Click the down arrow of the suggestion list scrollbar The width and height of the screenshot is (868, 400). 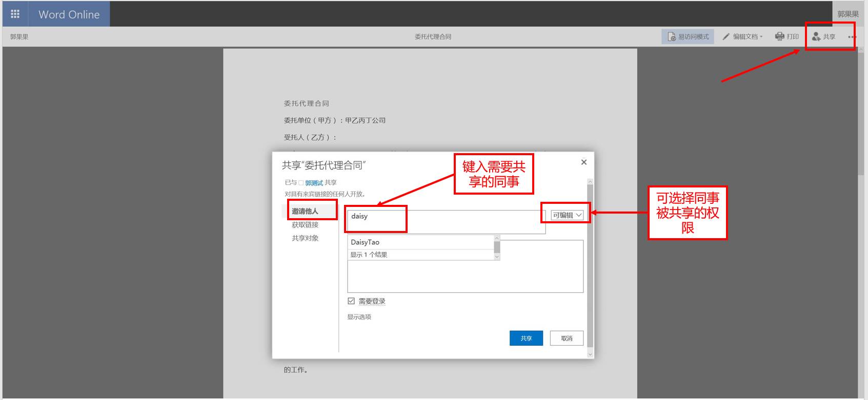497,257
